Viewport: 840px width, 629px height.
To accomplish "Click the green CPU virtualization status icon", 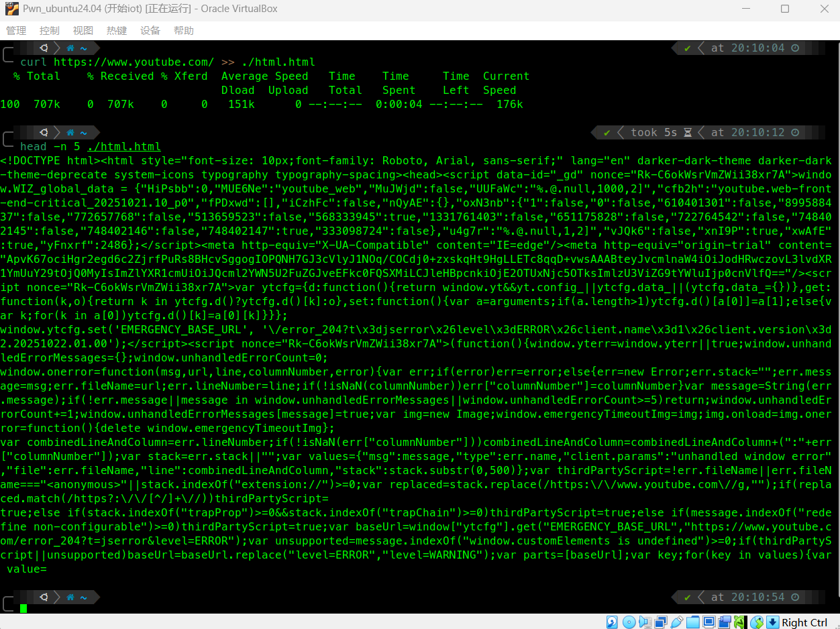I will (740, 622).
